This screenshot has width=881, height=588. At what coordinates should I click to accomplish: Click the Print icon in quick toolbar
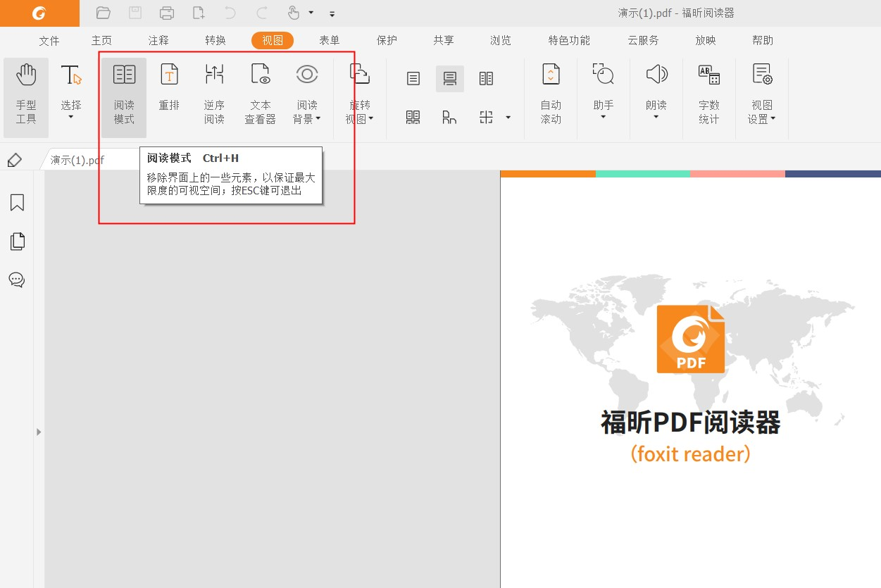click(x=167, y=13)
